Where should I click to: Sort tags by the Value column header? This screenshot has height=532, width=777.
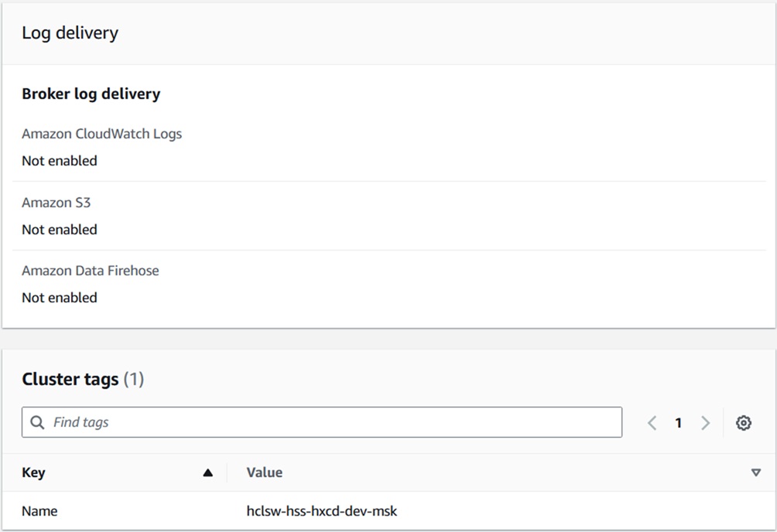point(265,472)
